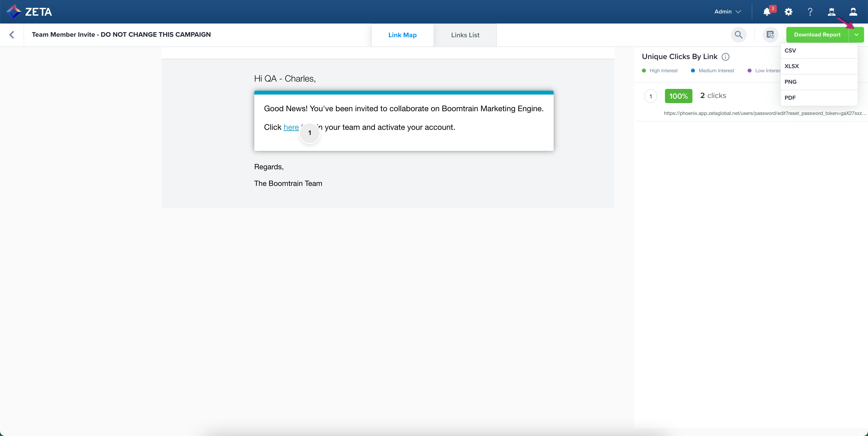Viewport: 868px width, 436px height.
Task: Select PDF download format
Action: 790,98
